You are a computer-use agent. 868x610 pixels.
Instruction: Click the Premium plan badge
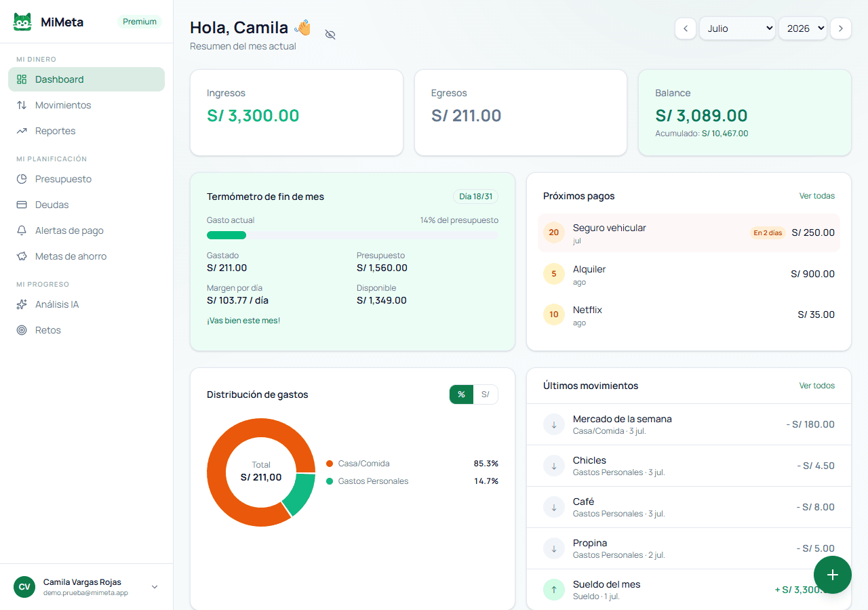[140, 22]
